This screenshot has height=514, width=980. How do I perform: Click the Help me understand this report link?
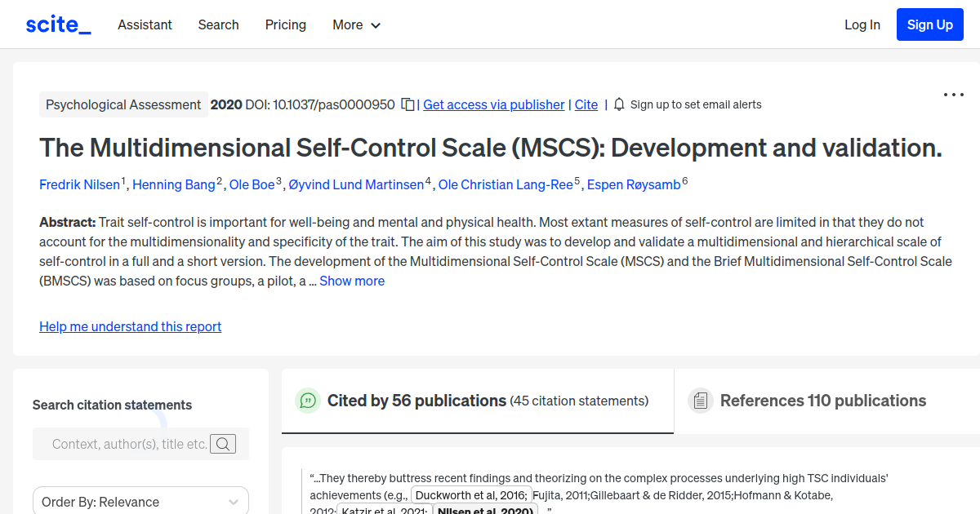click(x=130, y=326)
